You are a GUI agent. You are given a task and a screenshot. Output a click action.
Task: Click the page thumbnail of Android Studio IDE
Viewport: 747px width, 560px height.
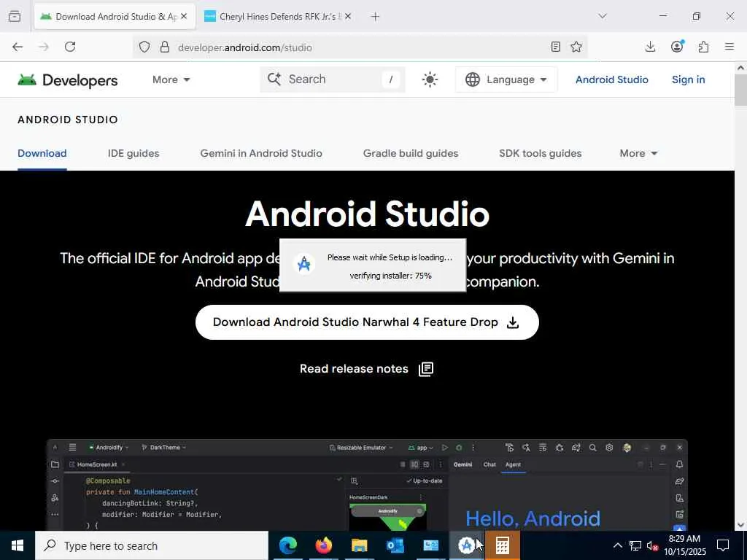(367, 484)
